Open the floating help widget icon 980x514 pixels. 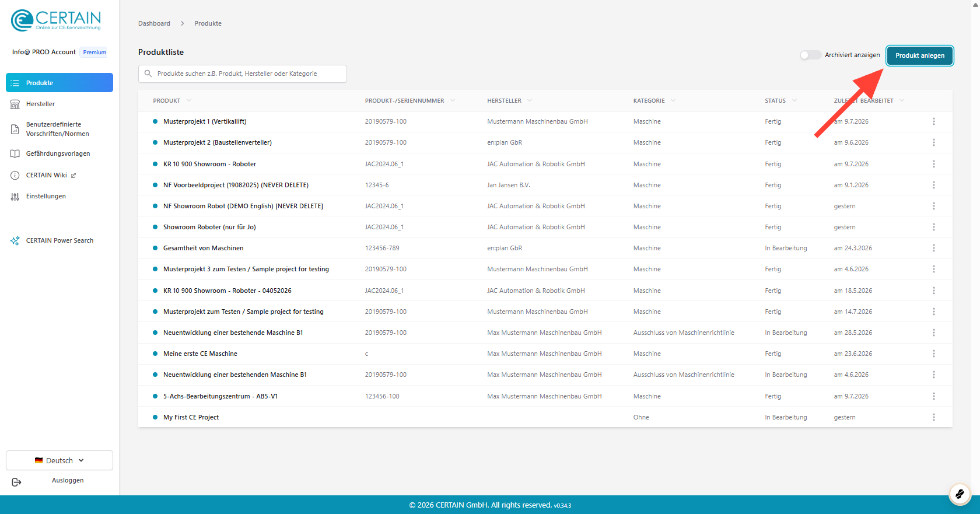coord(960,494)
